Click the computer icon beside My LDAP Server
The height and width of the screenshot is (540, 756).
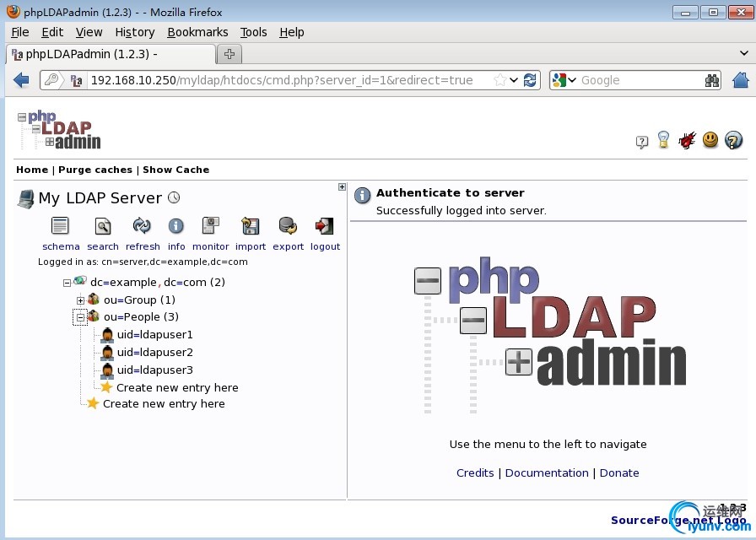click(25, 198)
